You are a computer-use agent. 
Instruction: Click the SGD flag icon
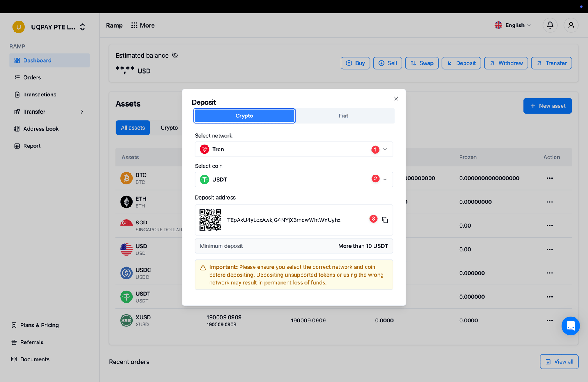coord(126,223)
